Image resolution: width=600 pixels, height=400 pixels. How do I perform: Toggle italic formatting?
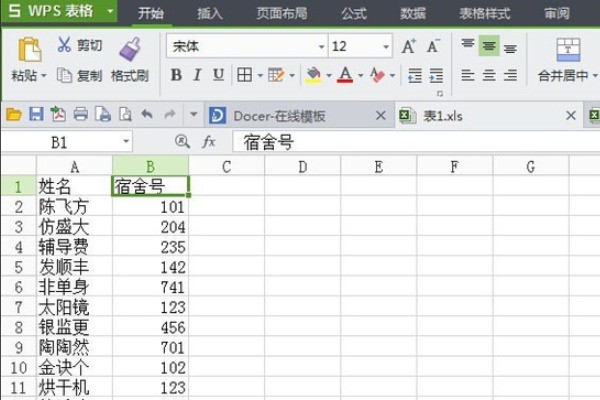point(197,75)
